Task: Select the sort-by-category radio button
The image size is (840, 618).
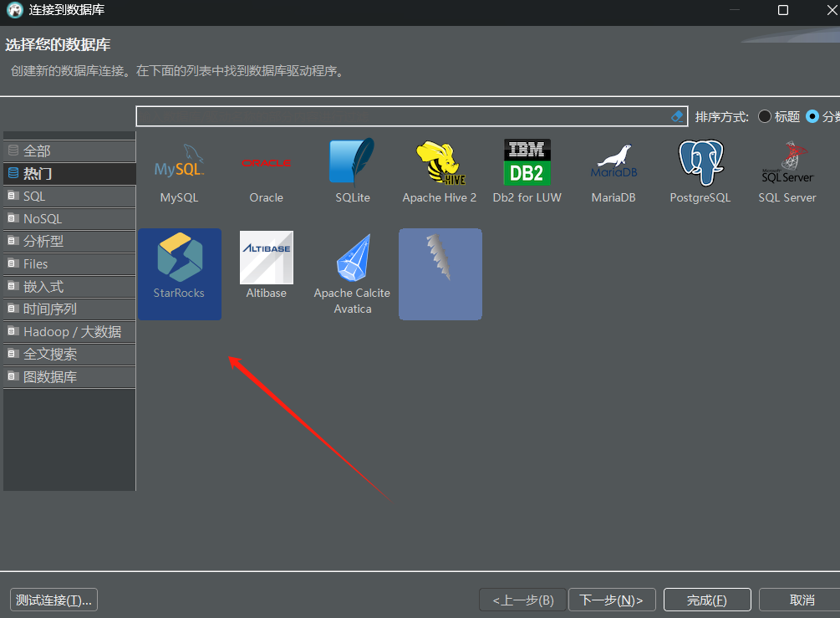Action: click(812, 116)
